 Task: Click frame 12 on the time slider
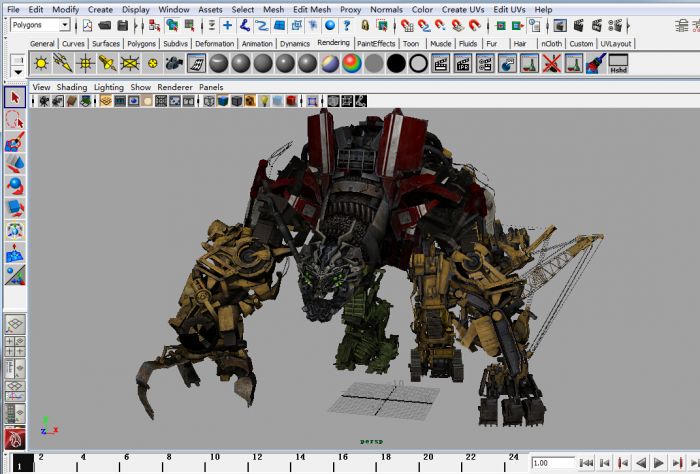coord(257,457)
